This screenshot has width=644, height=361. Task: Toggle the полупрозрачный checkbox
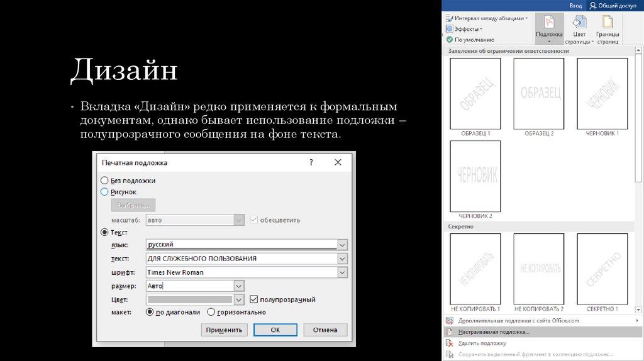point(254,300)
